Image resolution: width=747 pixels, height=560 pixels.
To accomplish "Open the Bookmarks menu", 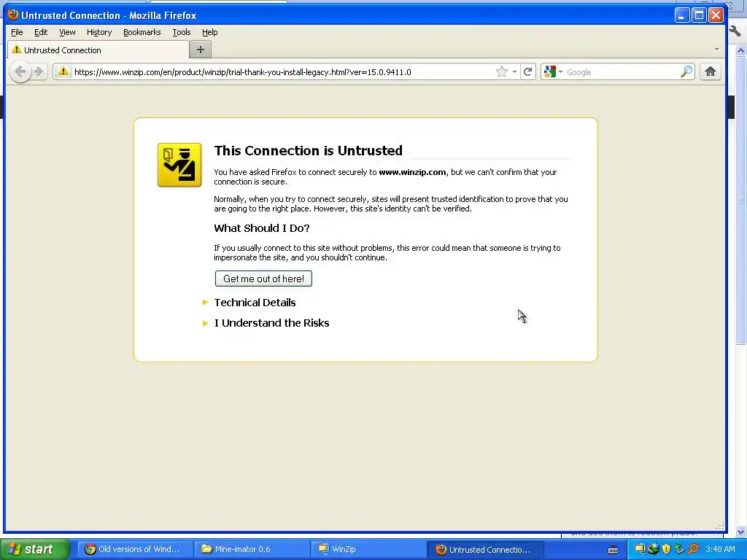I will coord(142,32).
